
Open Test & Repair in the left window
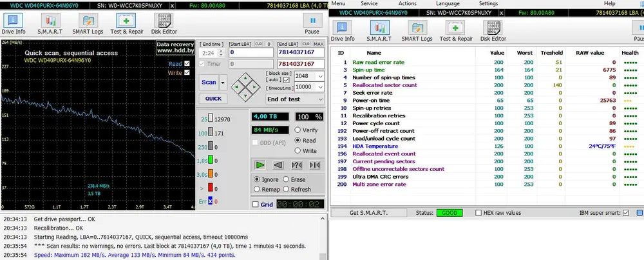(x=126, y=23)
